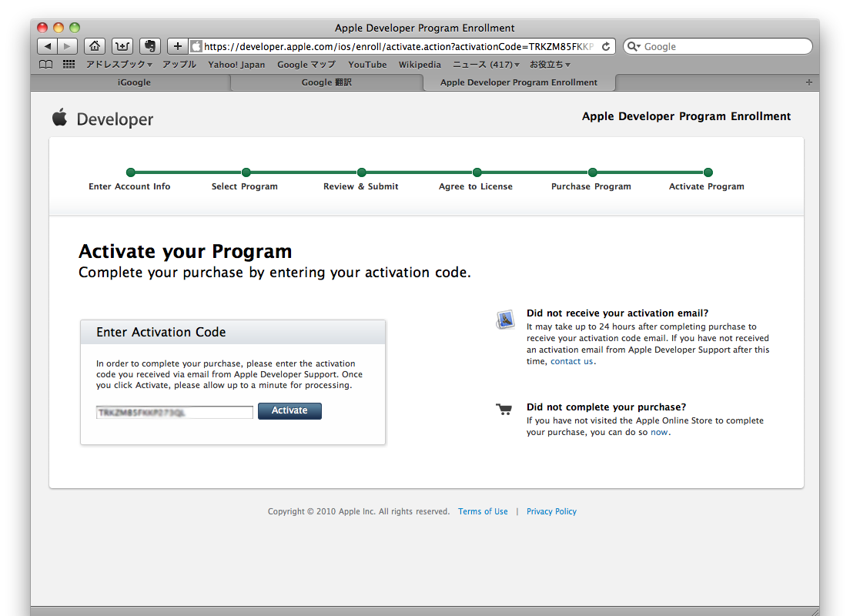The image size is (850, 616).
Task: Expand the アドレスブック bookmarks folder
Action: pyautogui.click(x=119, y=65)
